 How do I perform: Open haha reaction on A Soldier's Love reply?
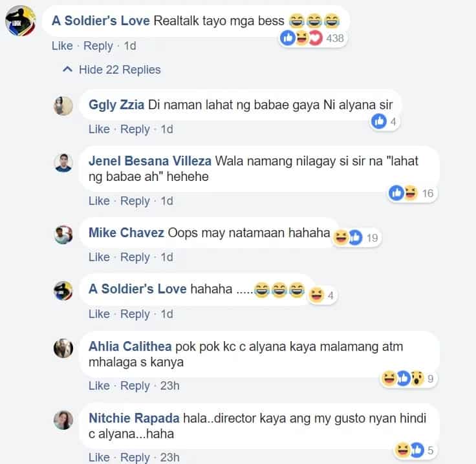pyautogui.click(x=316, y=295)
